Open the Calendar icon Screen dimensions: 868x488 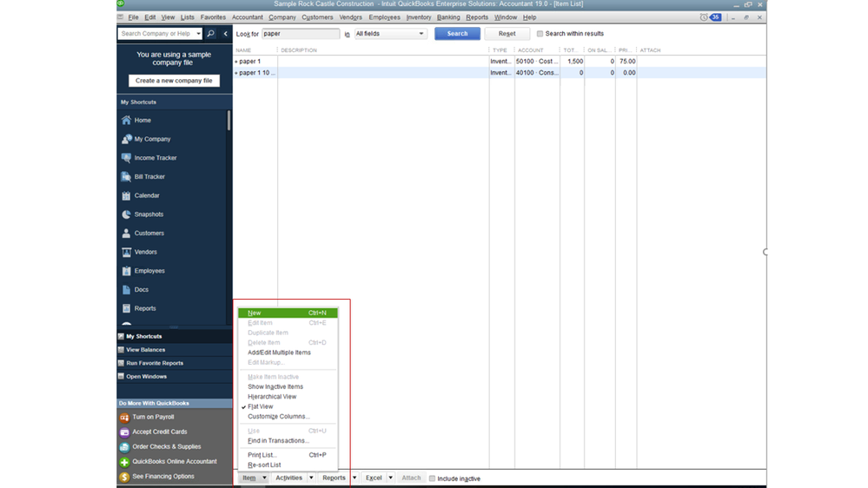click(x=126, y=195)
